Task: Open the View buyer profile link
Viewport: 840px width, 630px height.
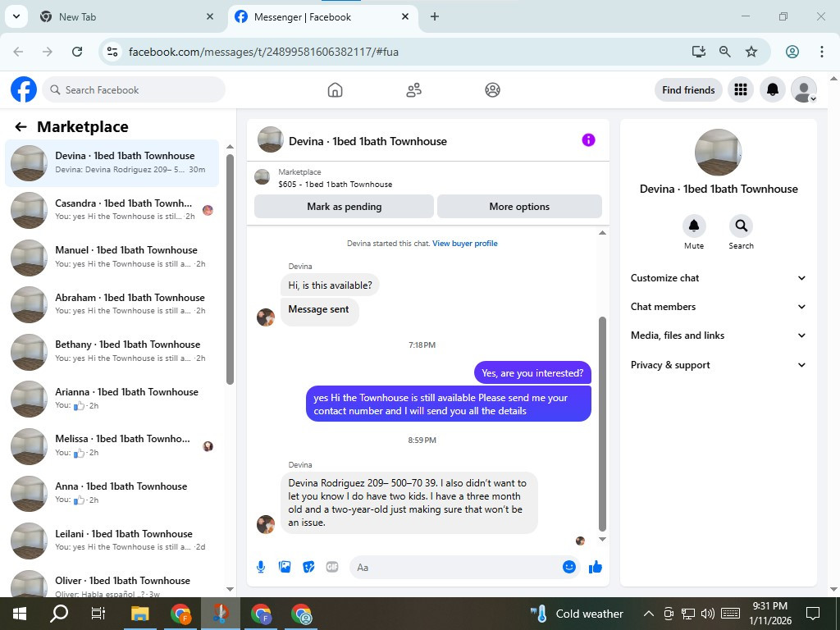Action: pos(464,243)
